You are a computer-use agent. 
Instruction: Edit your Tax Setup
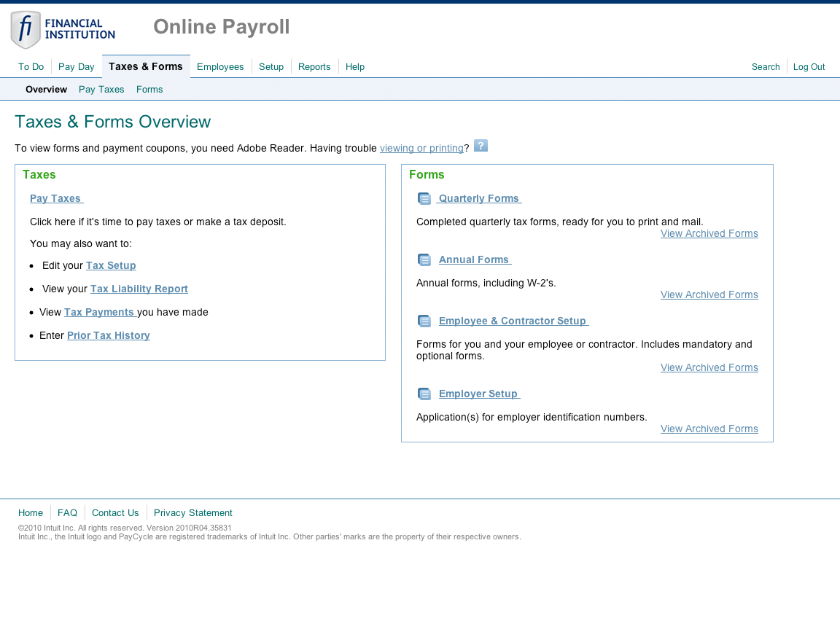tap(111, 265)
